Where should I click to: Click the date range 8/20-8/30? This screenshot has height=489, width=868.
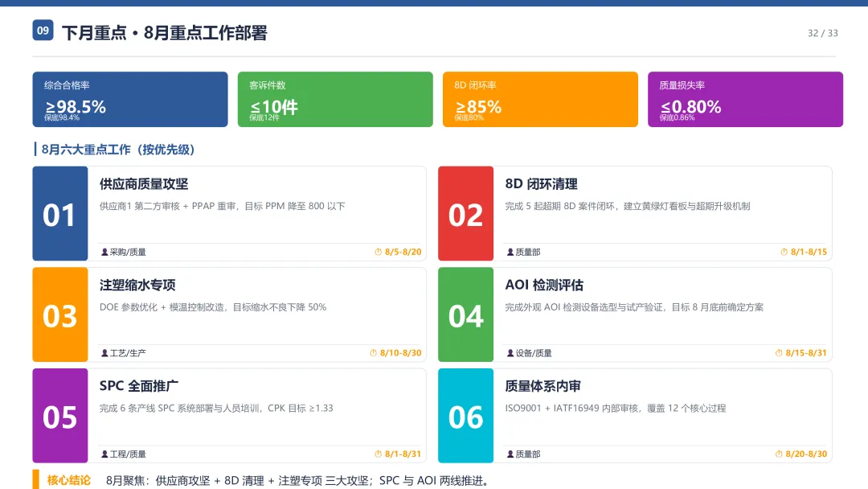click(806, 454)
